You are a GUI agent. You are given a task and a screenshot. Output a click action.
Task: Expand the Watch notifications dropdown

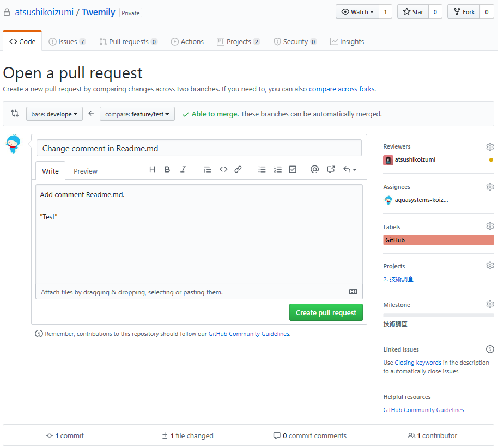pos(358,12)
